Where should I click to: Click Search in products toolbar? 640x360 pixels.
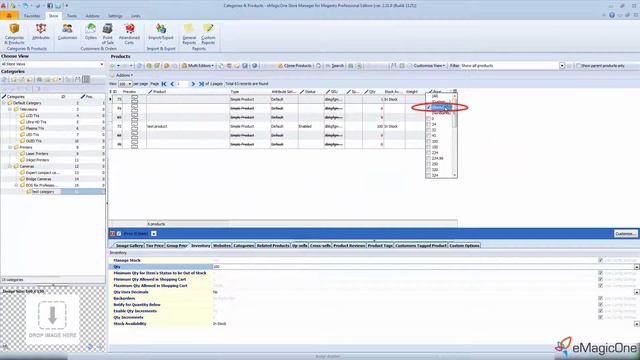tap(335, 66)
